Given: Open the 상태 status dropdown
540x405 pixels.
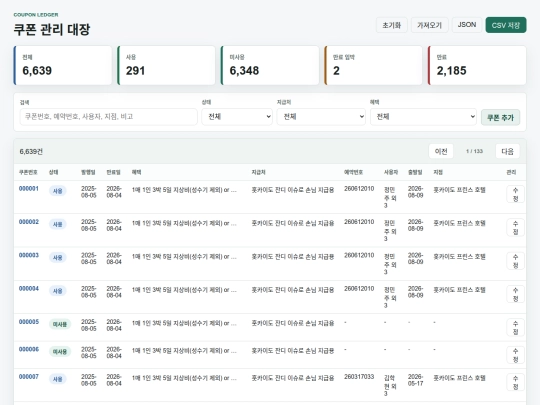Looking at the screenshot, I should pos(237,117).
